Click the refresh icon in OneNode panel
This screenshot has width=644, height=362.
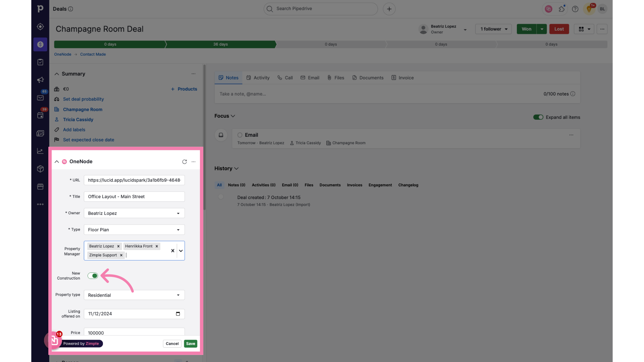(x=185, y=162)
